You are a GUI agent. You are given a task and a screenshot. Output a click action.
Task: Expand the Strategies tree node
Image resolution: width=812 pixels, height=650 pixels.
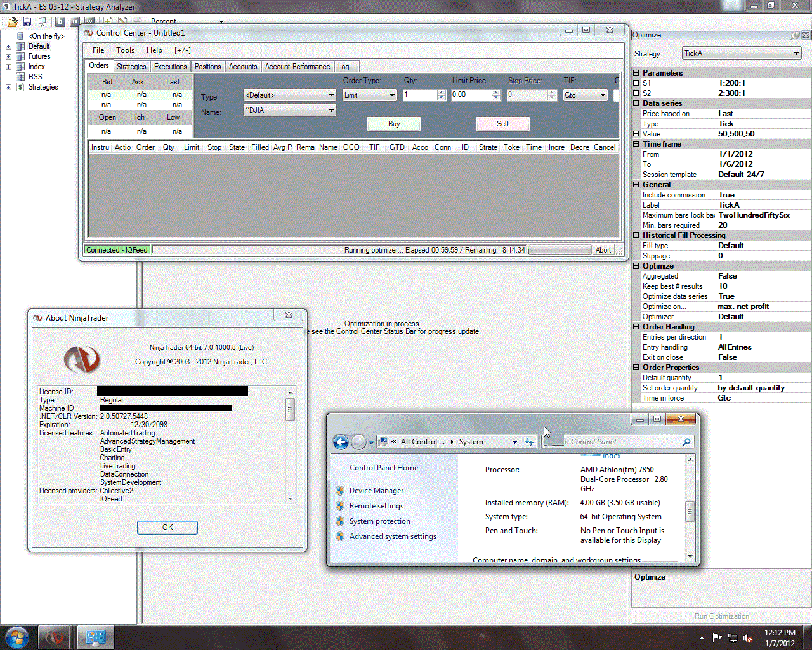tap(8, 87)
